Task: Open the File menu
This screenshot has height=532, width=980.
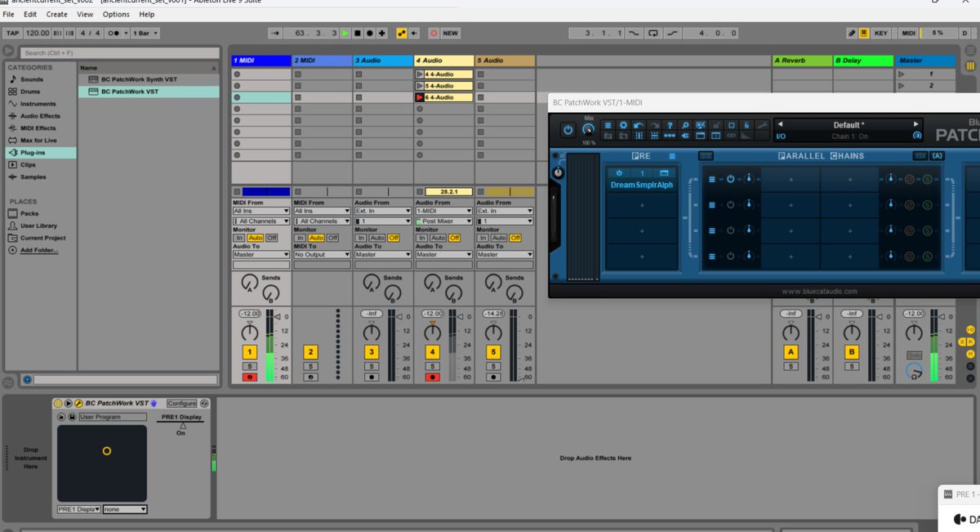Action: 8,14
